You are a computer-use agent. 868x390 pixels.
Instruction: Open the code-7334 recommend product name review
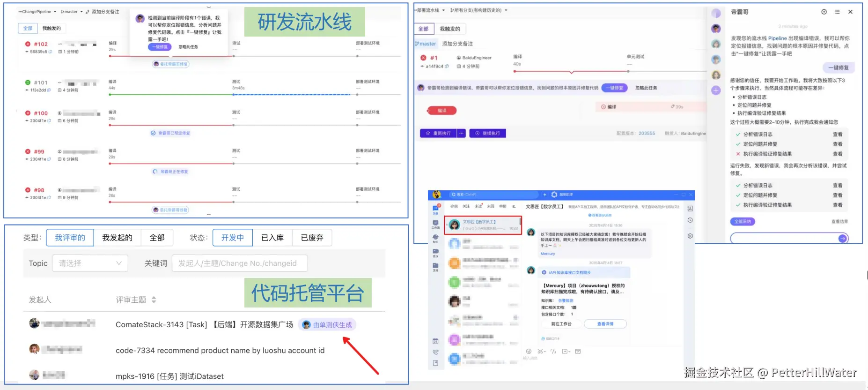pyautogui.click(x=220, y=350)
